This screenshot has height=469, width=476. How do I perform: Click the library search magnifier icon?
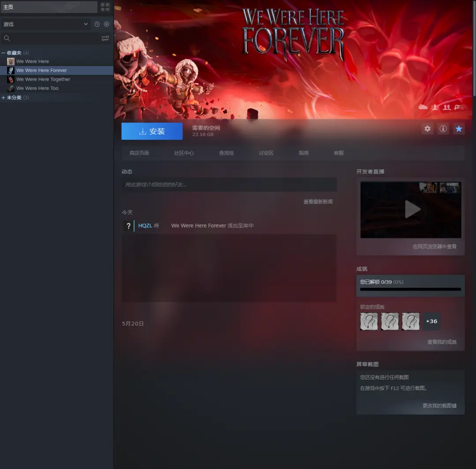pyautogui.click(x=7, y=38)
